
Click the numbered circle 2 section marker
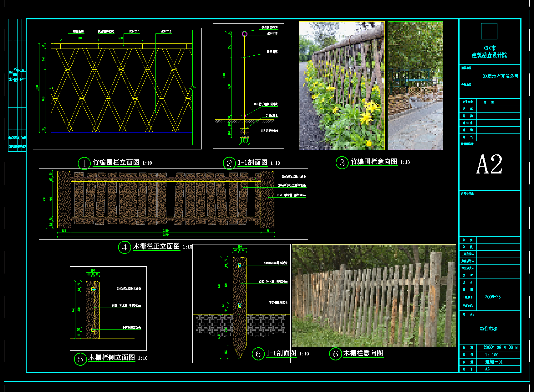pyautogui.click(x=229, y=163)
